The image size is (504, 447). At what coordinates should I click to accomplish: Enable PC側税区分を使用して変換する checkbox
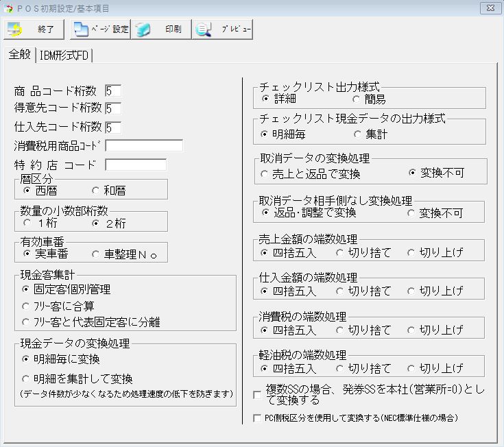(257, 418)
